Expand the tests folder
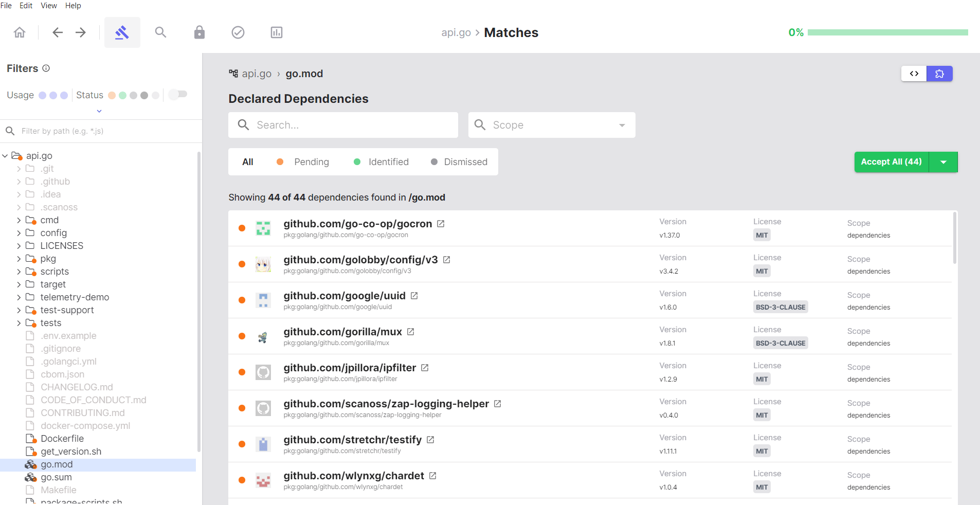 pos(19,323)
